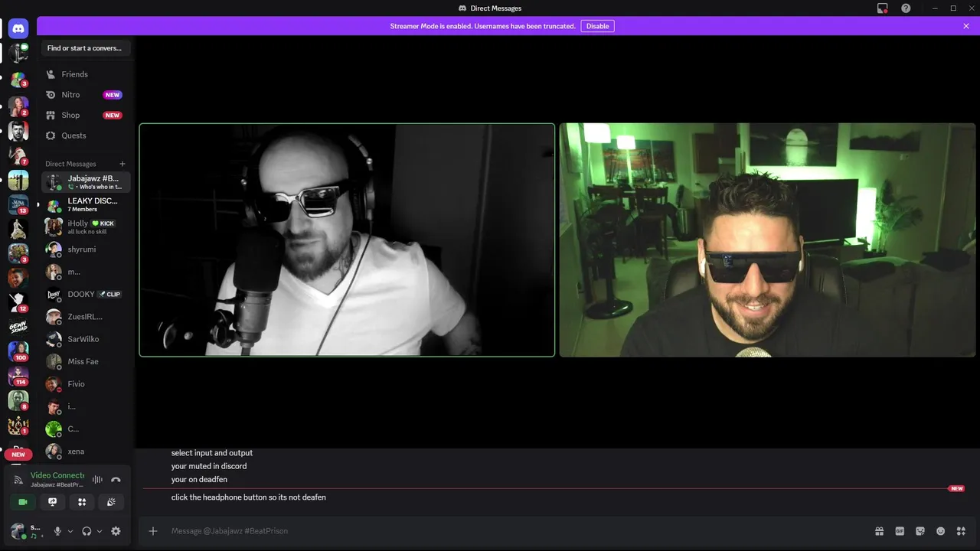Viewport: 980px width, 551px height.
Task: Open the soundboard button
Action: 111,502
